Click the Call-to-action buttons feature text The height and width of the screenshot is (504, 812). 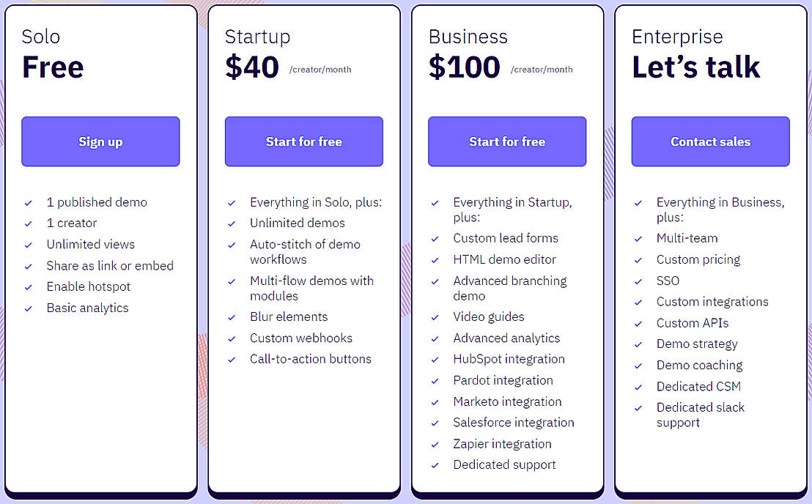click(310, 359)
